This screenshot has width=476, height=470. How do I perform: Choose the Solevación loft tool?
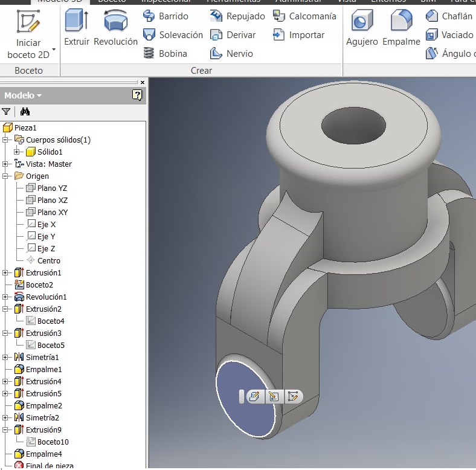pyautogui.click(x=173, y=35)
